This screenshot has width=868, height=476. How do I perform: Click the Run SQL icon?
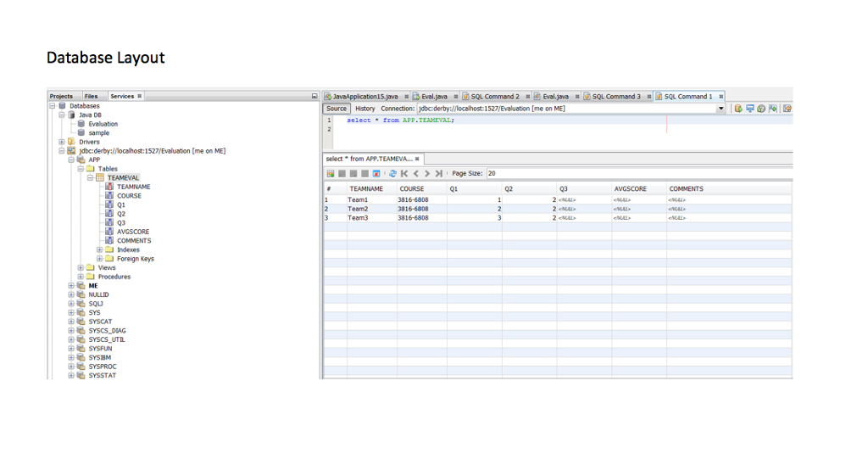[738, 109]
